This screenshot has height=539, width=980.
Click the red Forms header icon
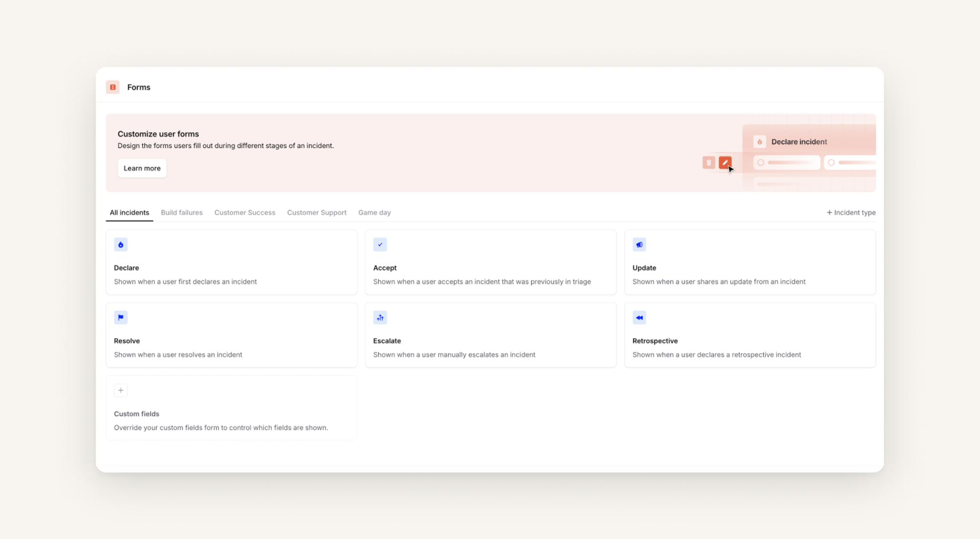click(113, 87)
